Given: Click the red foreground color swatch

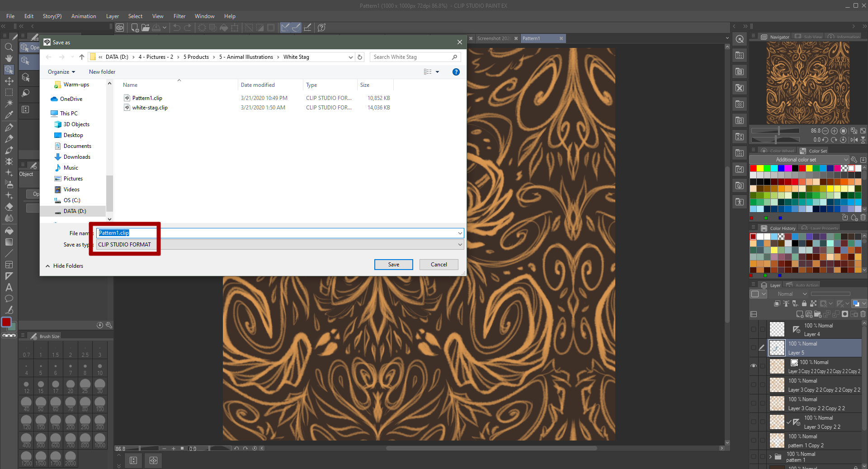Looking at the screenshot, I should pos(6,322).
